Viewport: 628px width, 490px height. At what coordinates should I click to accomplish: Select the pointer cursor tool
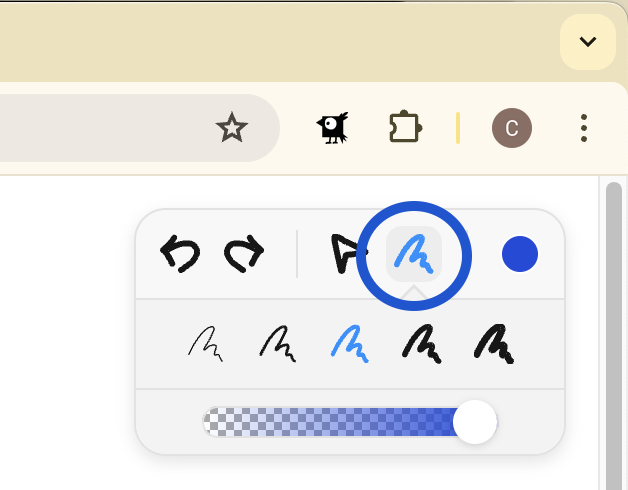[348, 254]
